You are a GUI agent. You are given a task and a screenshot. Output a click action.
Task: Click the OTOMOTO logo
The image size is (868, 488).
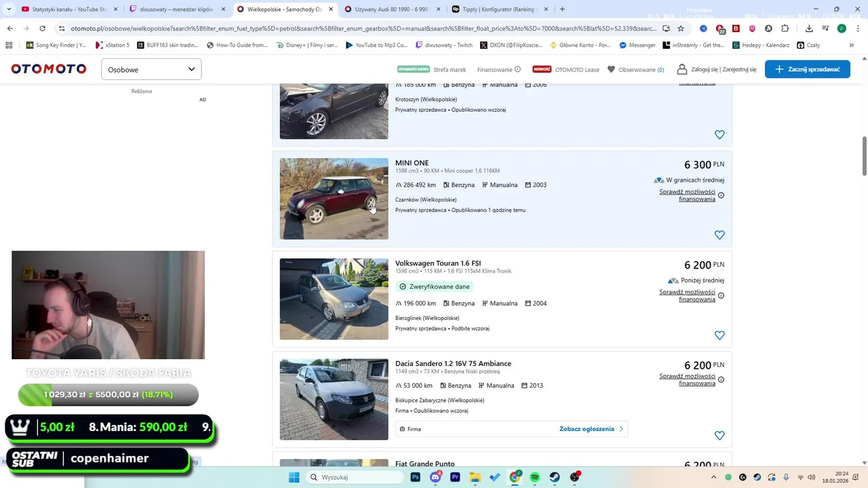click(49, 69)
